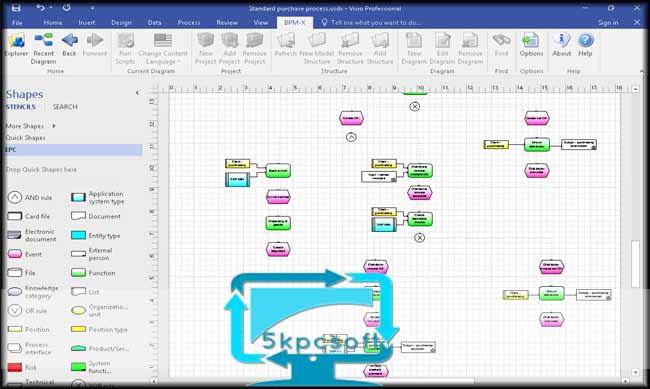Screen dimensions: 650x389
Task: Select the Event shape in stencil
Action: 25,254
